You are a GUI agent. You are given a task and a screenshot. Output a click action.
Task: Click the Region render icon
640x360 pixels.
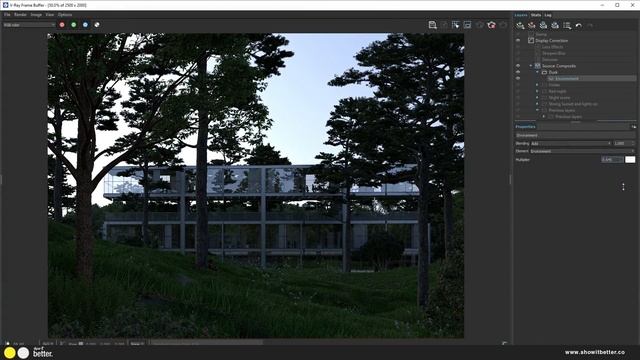(x=467, y=25)
